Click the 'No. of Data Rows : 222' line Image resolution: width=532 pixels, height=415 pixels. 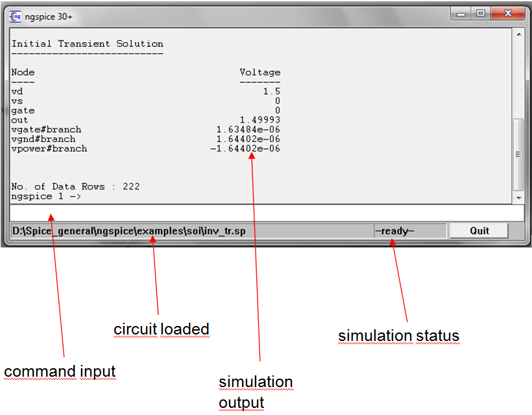tap(75, 186)
